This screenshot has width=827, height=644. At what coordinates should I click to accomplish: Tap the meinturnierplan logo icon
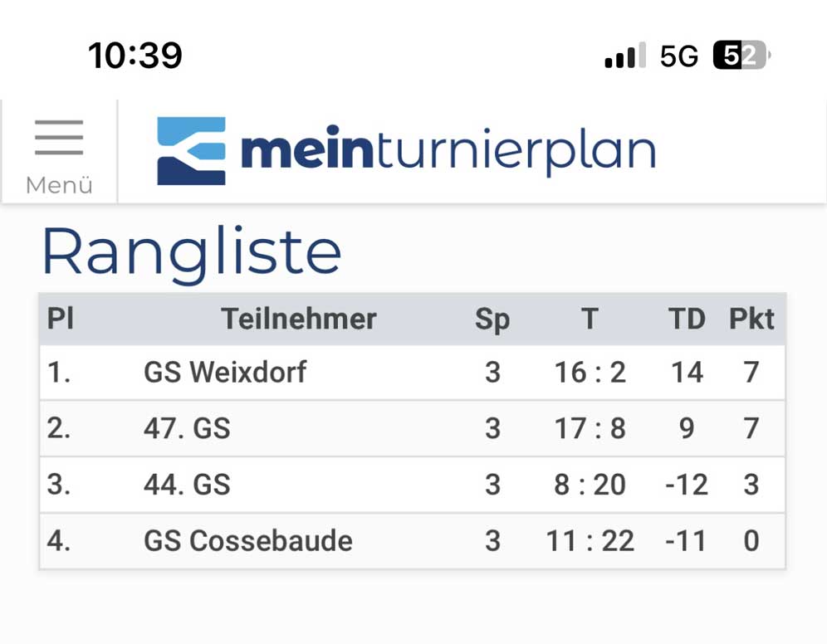[191, 151]
